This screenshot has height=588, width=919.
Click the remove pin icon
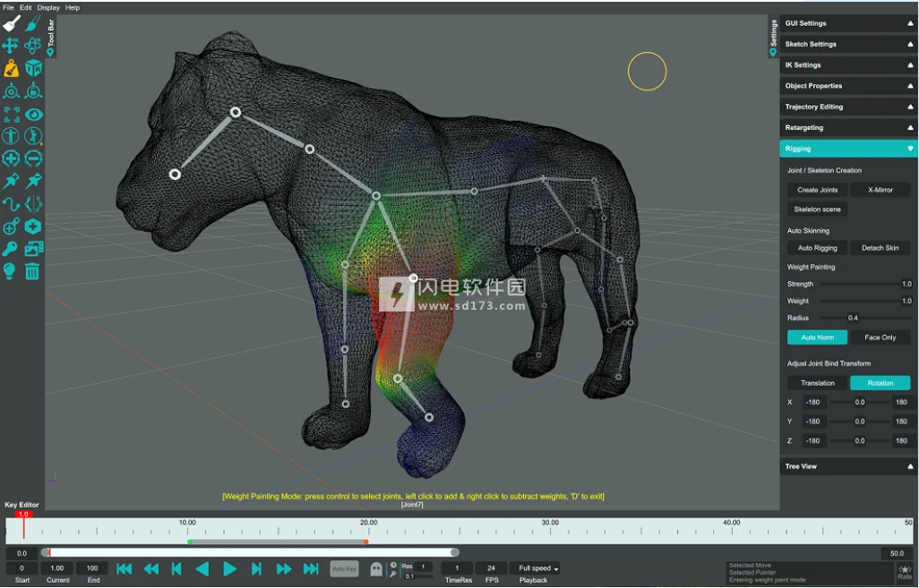click(33, 181)
